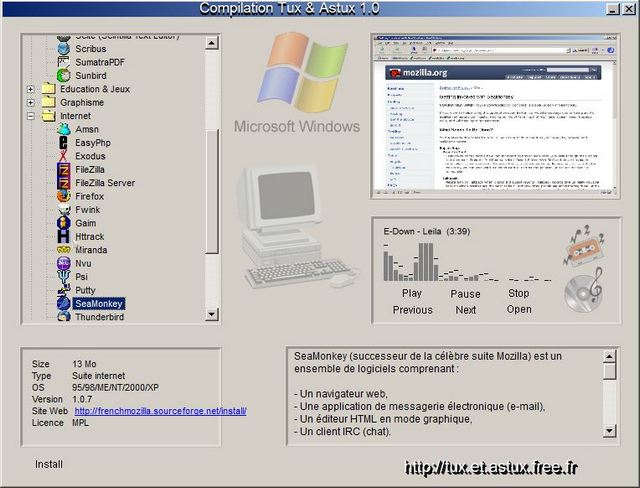
Task: Click the Firefox globe icon
Action: (x=64, y=196)
